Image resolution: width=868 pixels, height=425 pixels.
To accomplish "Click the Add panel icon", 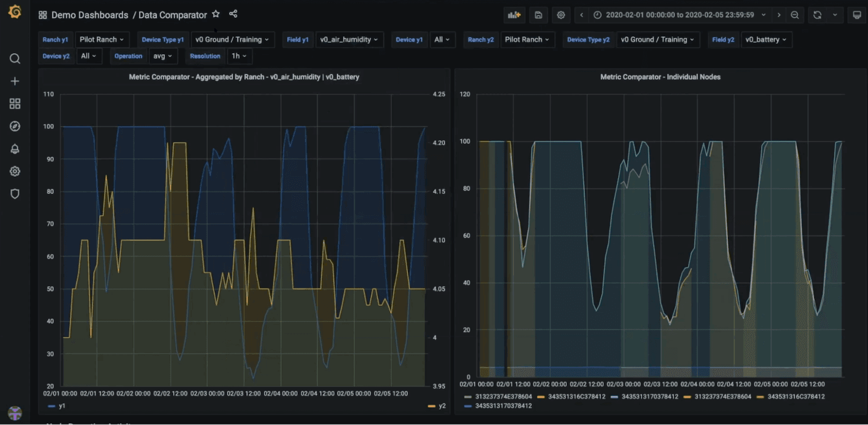I will pyautogui.click(x=514, y=15).
